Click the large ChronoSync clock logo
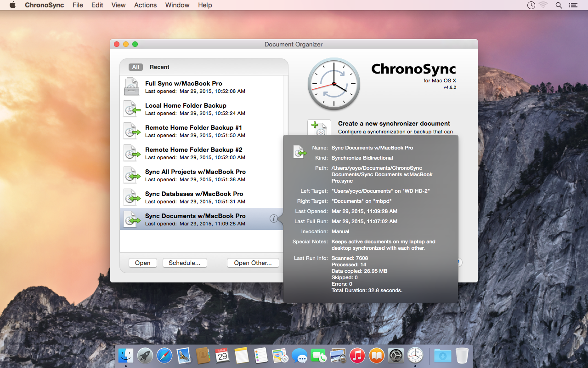This screenshot has width=588, height=368. click(x=334, y=83)
